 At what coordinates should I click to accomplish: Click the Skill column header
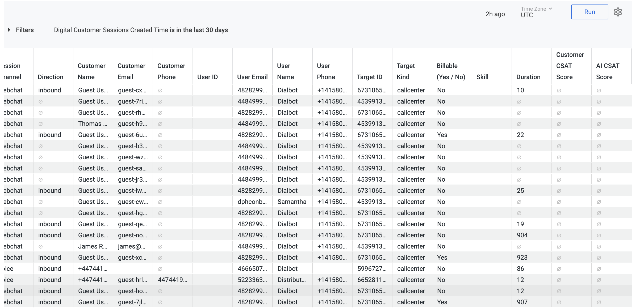coord(482,77)
